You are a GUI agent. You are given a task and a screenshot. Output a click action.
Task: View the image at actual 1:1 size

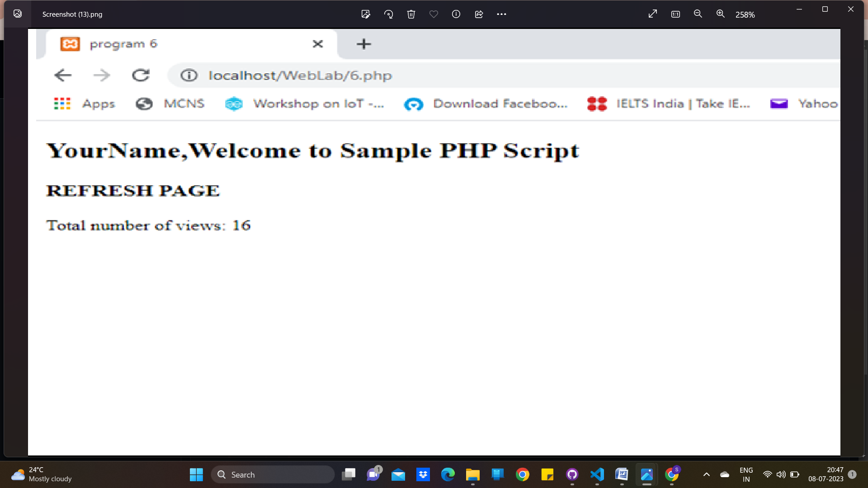tap(675, 14)
